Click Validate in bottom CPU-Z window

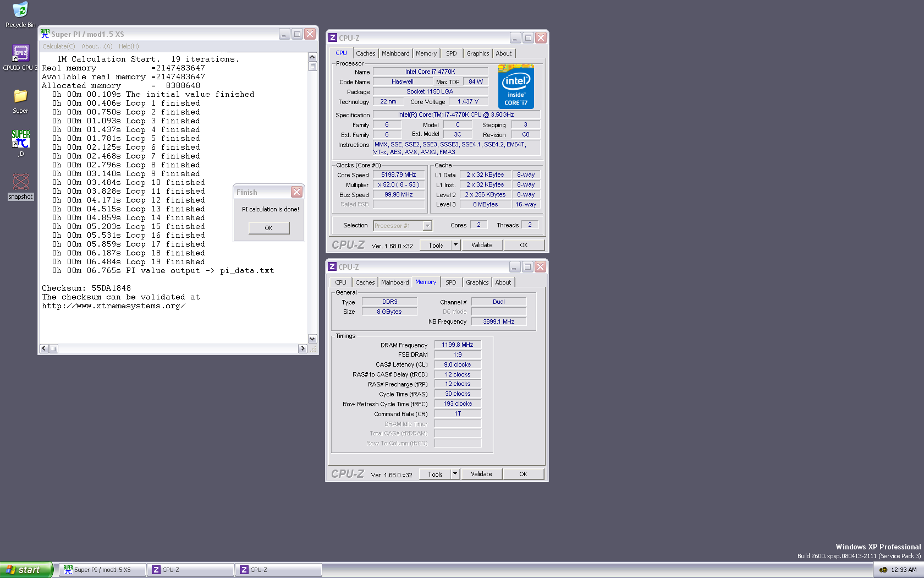point(481,475)
